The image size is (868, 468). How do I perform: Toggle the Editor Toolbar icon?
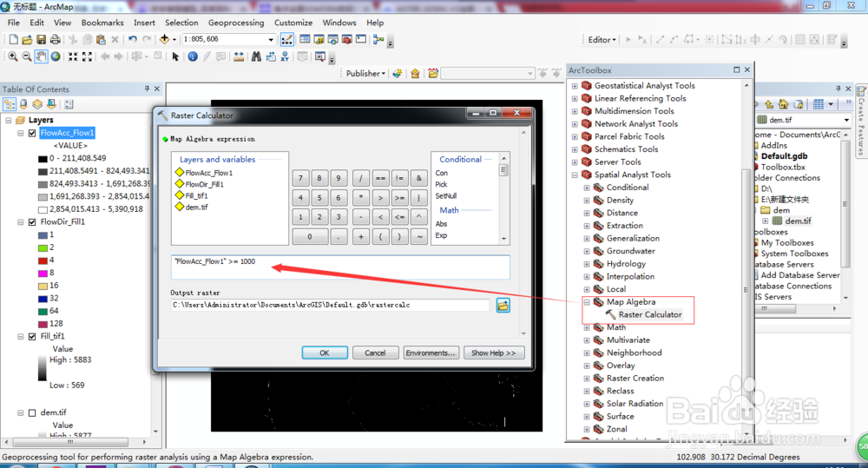(286, 39)
